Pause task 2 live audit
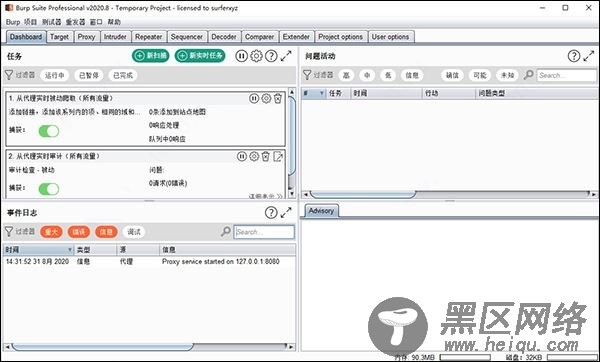Screen dimensions: 600x362 pos(241,156)
